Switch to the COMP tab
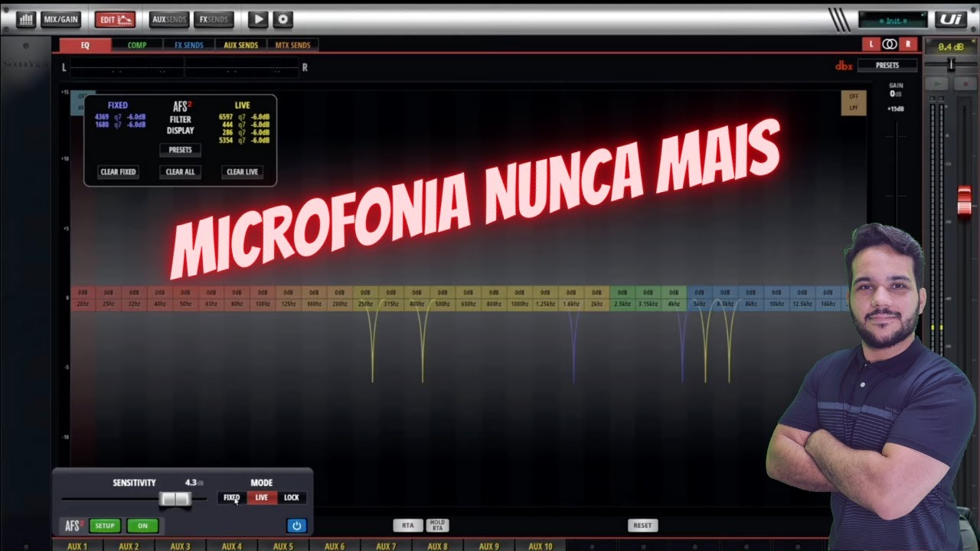Screen dimensions: 980x551 click(137, 45)
